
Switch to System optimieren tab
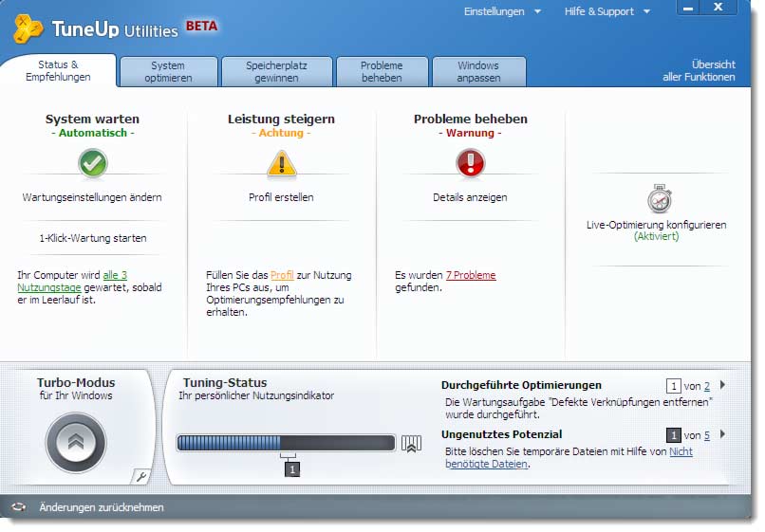pos(168,72)
